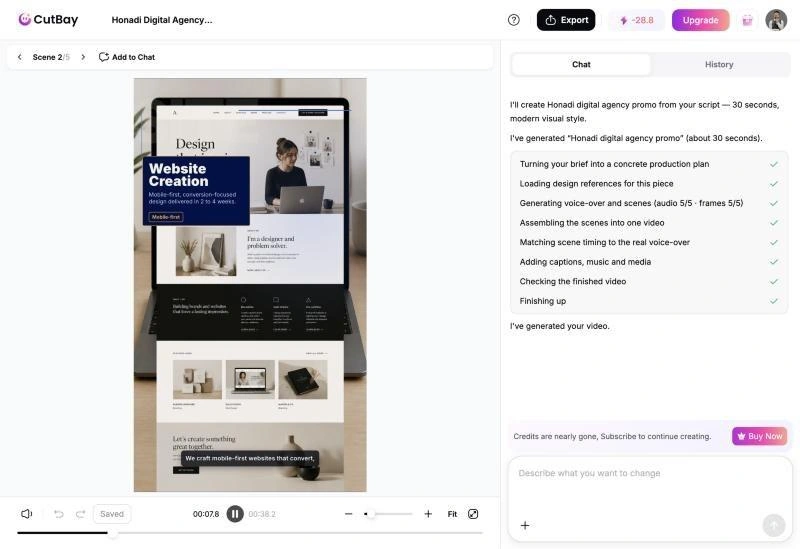This screenshot has height=549, width=800.
Task: Click the 'Scene 2/5' indicator
Action: click(51, 57)
